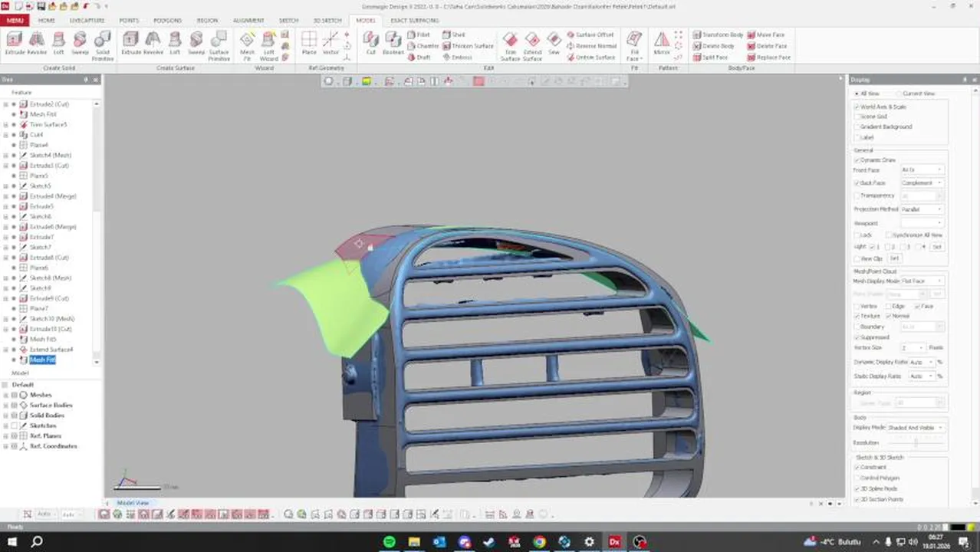Open Windows Start menu

click(11, 541)
